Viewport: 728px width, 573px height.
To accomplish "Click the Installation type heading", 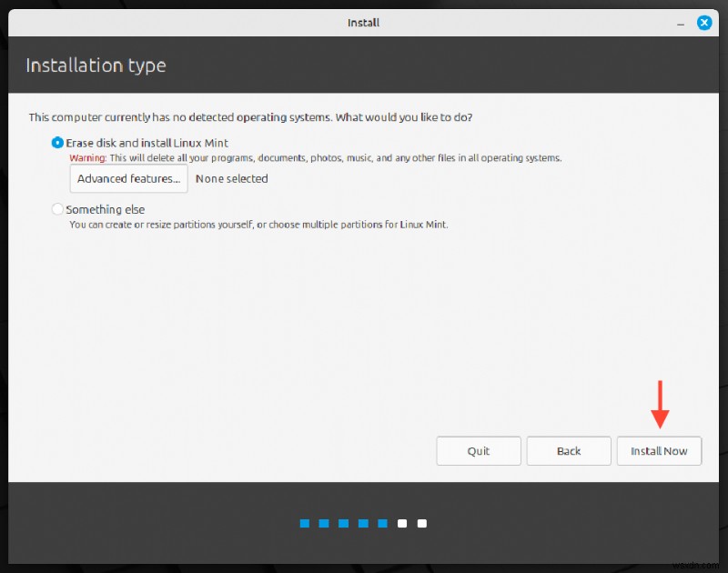I will (96, 65).
